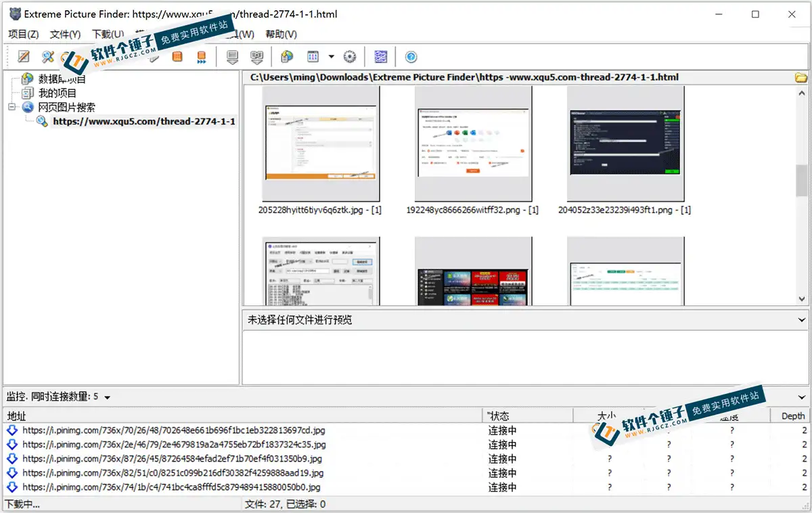Open the search wizard tools icon
812x513 pixels.
(47, 57)
